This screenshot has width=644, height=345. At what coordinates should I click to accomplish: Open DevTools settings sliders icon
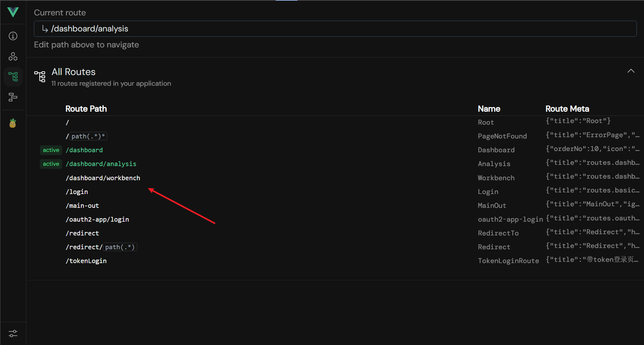tap(13, 333)
